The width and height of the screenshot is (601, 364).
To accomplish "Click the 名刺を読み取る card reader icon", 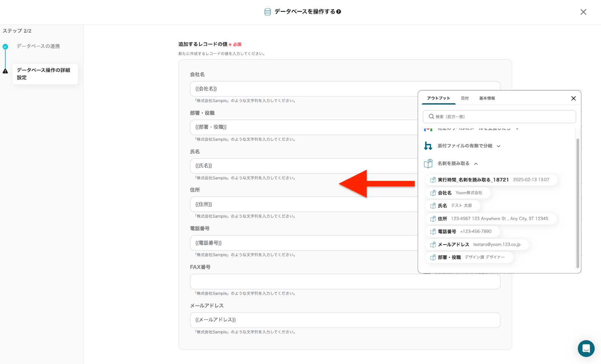I will [x=428, y=164].
